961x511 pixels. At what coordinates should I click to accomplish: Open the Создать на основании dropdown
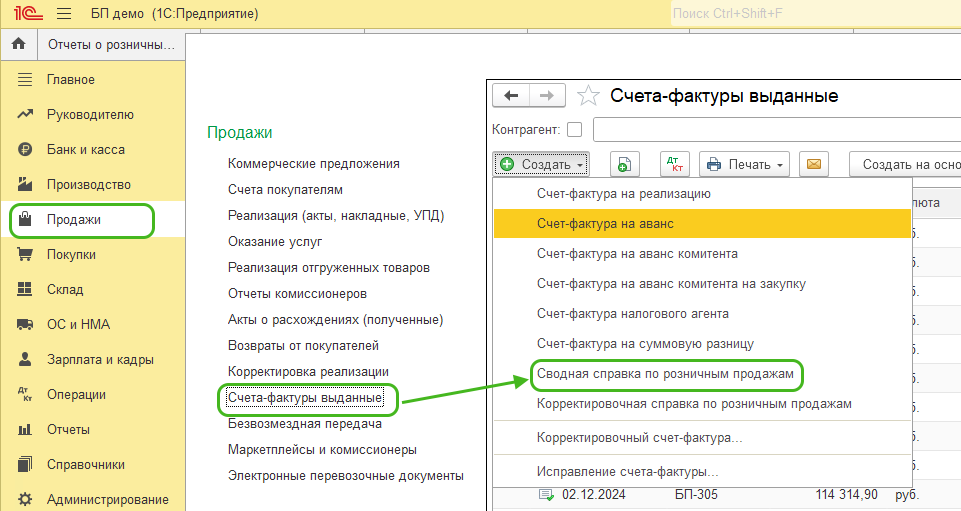[905, 164]
